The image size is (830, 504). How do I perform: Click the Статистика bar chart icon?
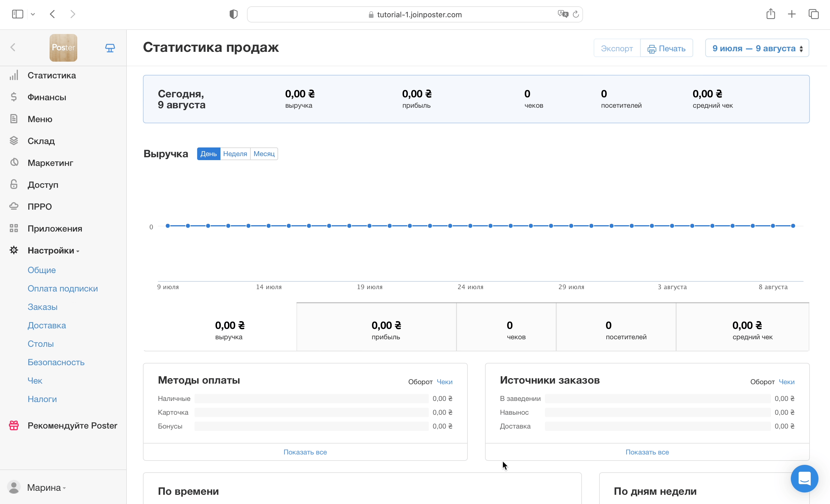coord(14,75)
